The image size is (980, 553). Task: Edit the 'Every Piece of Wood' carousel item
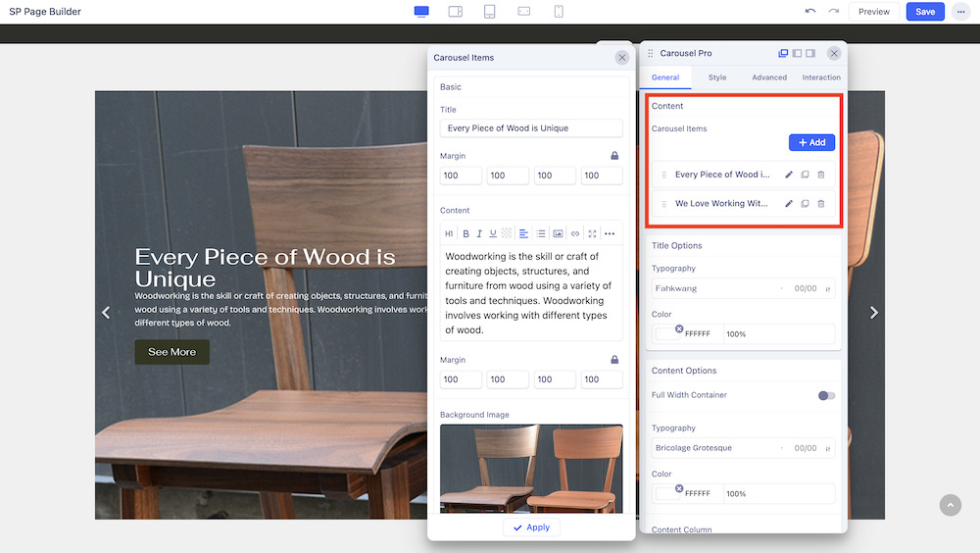(789, 175)
